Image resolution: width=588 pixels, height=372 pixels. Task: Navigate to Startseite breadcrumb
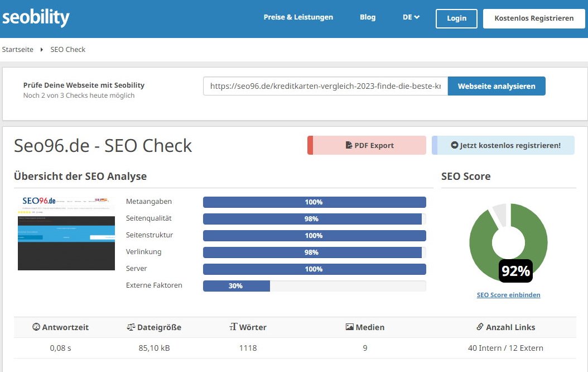(18, 50)
